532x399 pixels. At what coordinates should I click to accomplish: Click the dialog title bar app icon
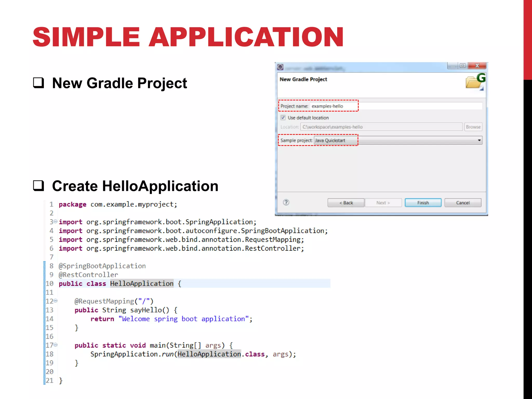[x=280, y=67]
